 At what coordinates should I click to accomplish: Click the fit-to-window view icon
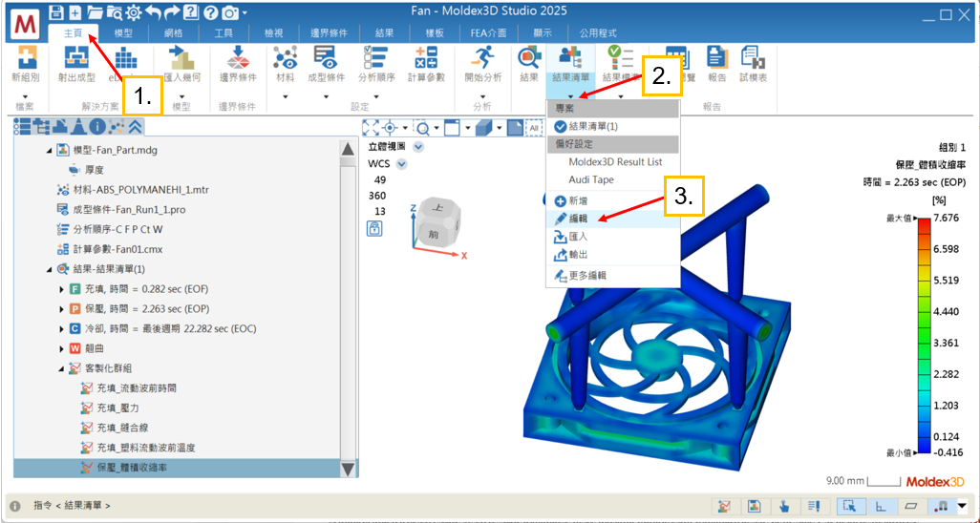coord(372,128)
